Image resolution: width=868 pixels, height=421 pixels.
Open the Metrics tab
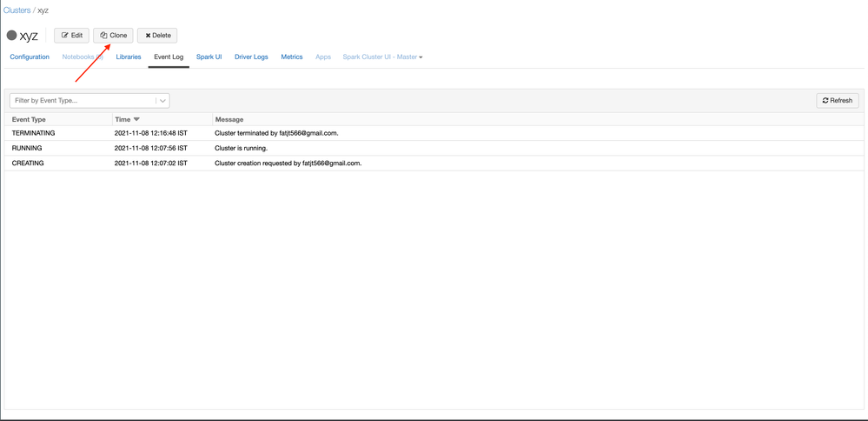coord(292,57)
